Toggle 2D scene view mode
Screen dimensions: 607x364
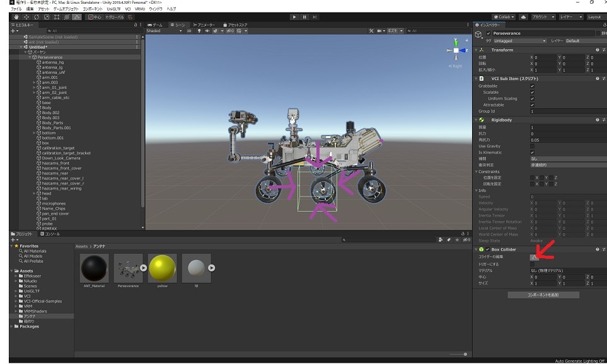[189, 31]
